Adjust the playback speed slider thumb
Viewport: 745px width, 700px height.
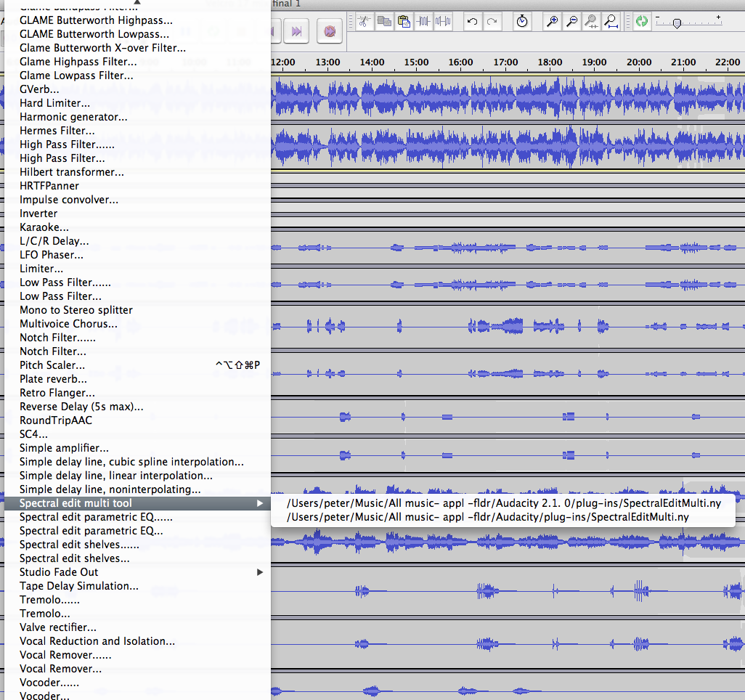pyautogui.click(x=677, y=23)
